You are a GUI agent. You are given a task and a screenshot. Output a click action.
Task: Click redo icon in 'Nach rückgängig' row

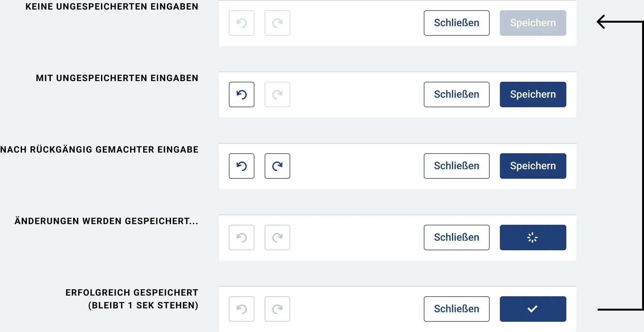(x=277, y=166)
